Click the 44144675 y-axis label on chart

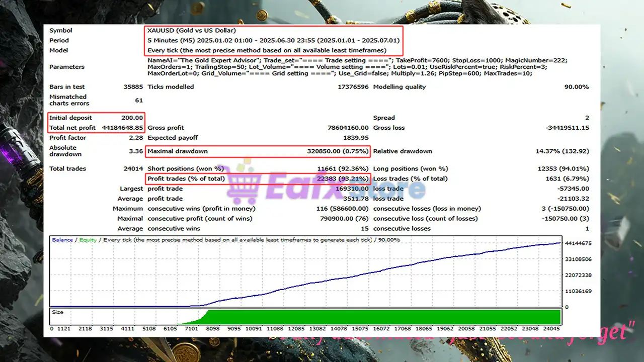578,243
